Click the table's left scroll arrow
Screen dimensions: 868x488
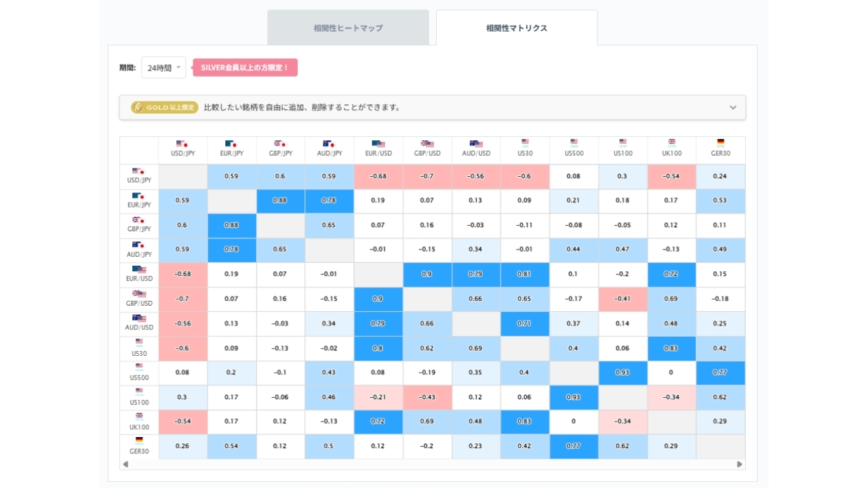coord(125,464)
